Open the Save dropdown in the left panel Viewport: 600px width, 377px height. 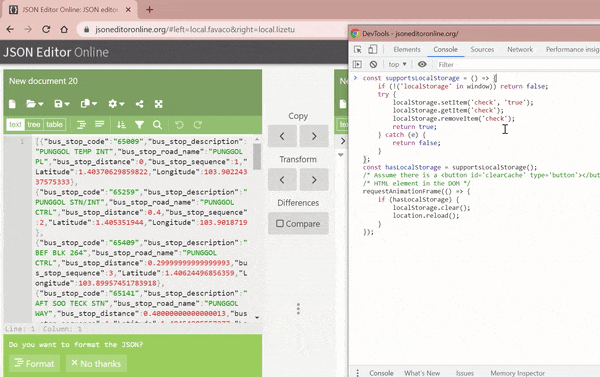pyautogui.click(x=62, y=104)
